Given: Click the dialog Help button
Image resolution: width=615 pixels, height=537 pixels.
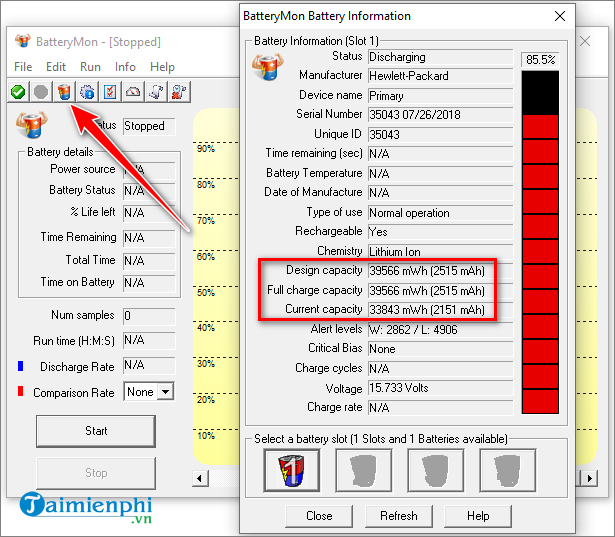Looking at the screenshot, I should 478,516.
